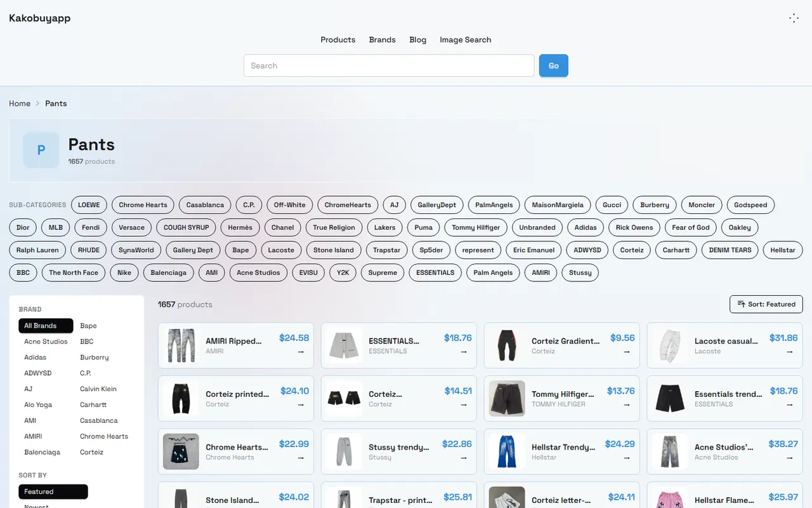Select All Brands in brand filter
The image size is (812, 508).
coord(46,326)
